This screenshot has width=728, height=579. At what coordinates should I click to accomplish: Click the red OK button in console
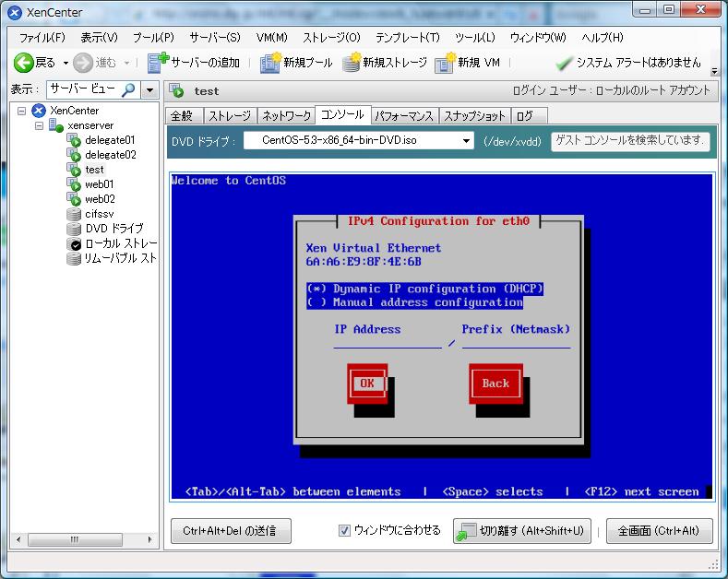[367, 384]
